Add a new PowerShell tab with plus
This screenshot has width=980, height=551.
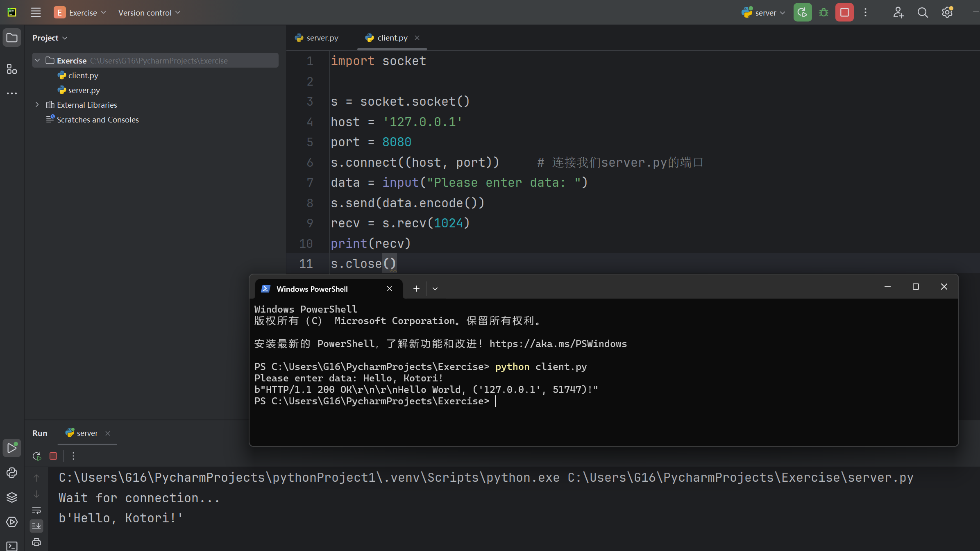tap(416, 289)
